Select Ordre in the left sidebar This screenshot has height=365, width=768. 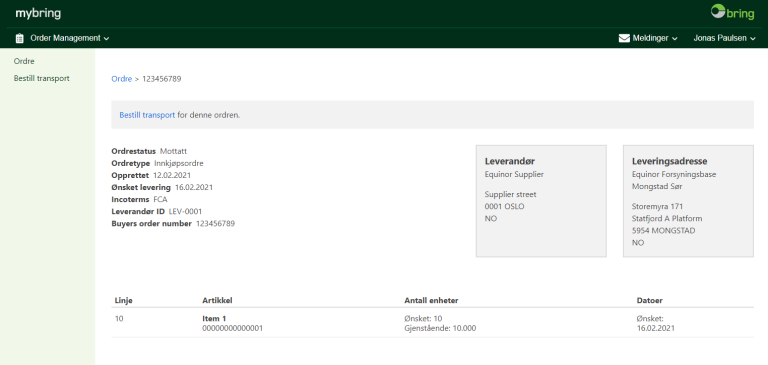[x=24, y=61]
